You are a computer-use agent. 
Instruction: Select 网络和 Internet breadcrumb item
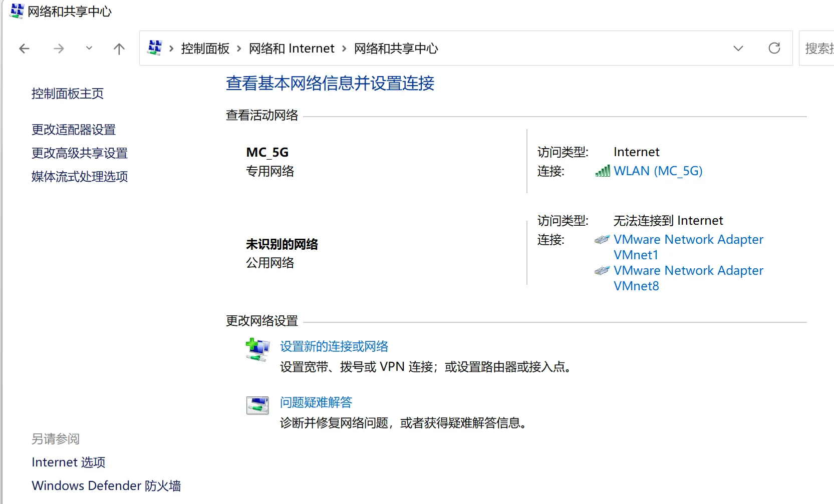291,49
